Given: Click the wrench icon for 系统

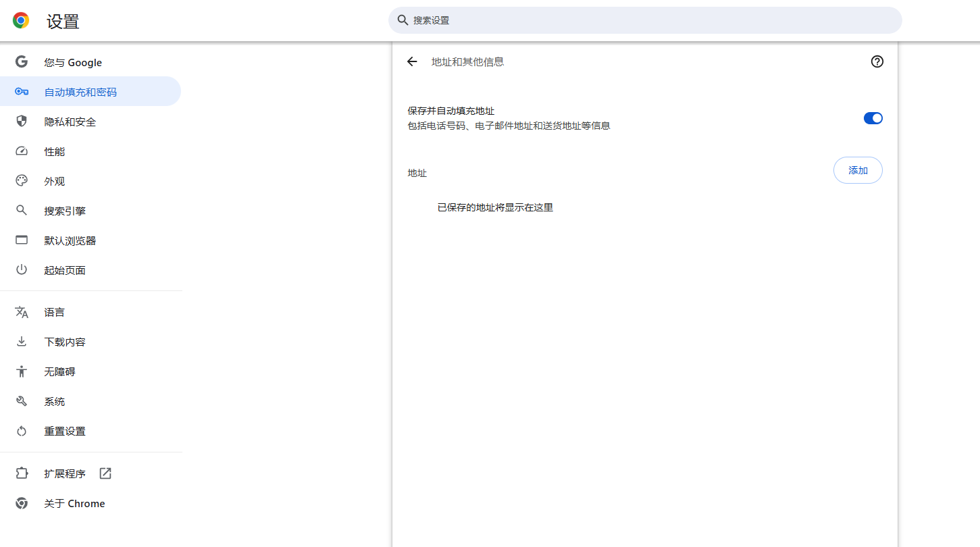Looking at the screenshot, I should [22, 401].
